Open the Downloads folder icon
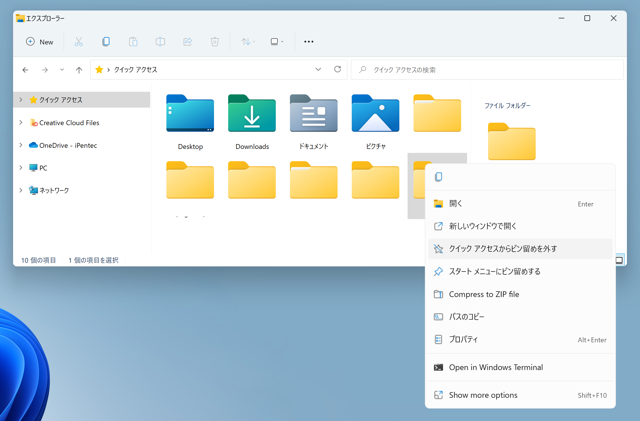The image size is (640, 421). click(252, 116)
